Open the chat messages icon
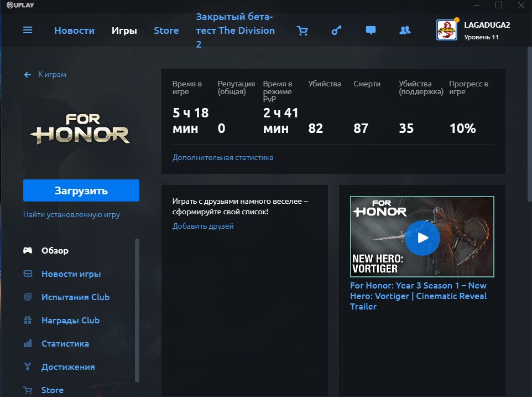 (371, 30)
